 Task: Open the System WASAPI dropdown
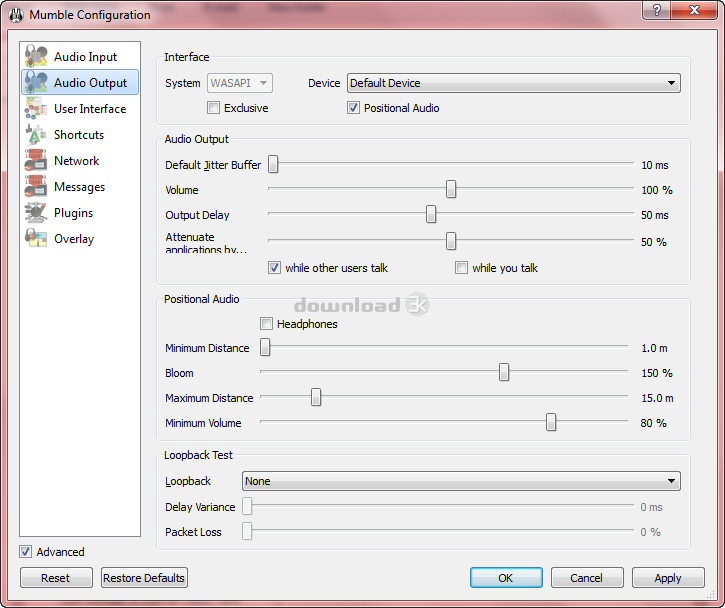pos(240,83)
